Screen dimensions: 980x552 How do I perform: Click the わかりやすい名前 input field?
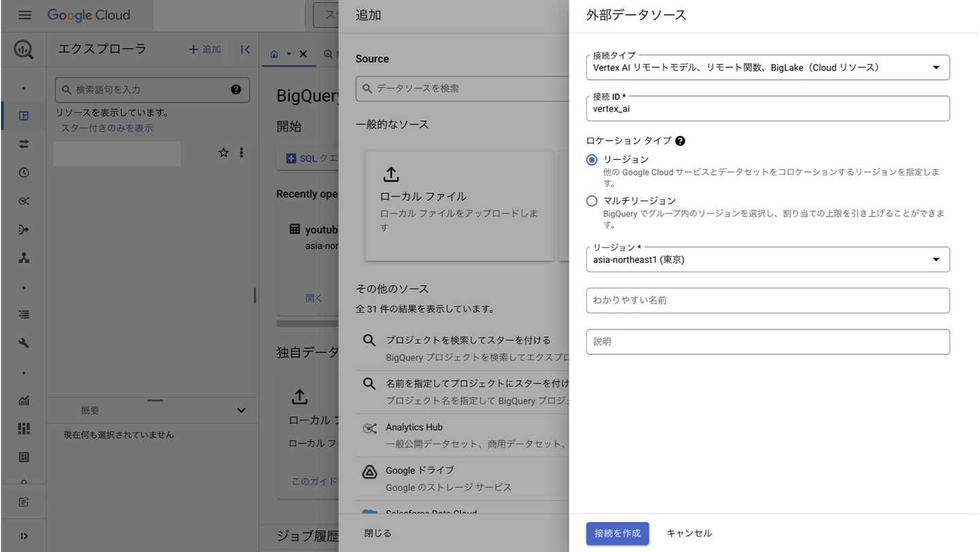click(768, 300)
